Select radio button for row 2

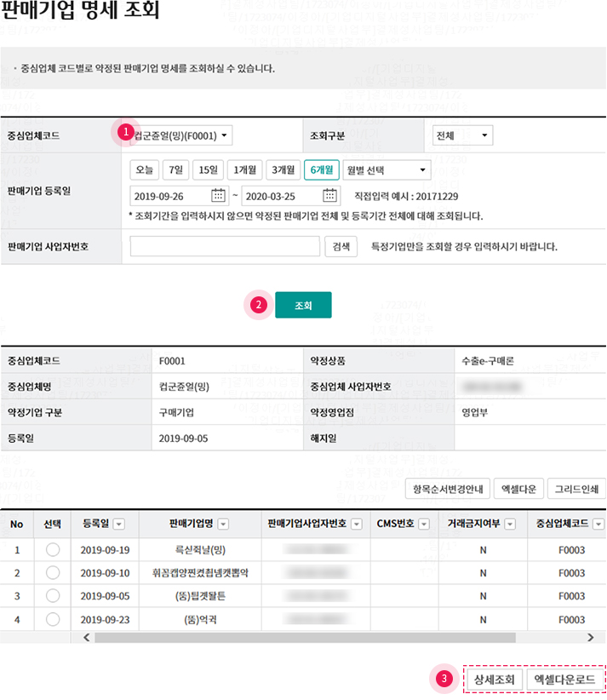pos(53,572)
